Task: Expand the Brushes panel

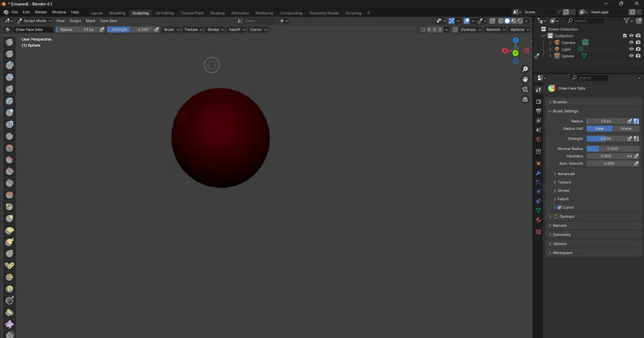Action: pyautogui.click(x=595, y=102)
